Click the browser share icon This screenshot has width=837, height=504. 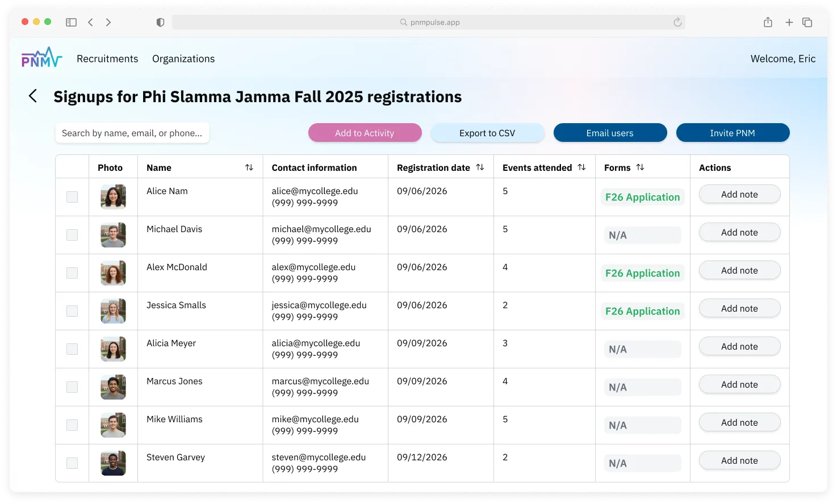[x=768, y=22]
